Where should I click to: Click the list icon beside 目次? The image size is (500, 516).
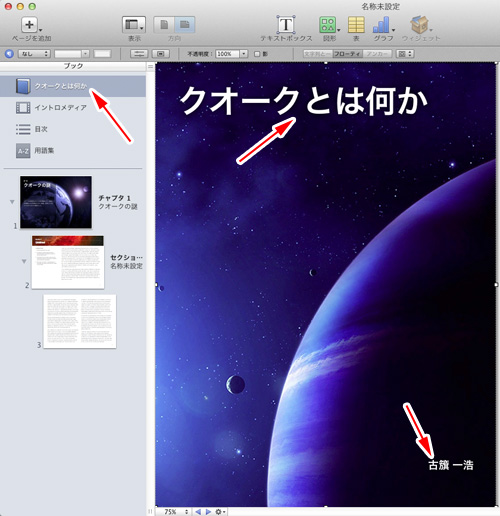point(23,129)
